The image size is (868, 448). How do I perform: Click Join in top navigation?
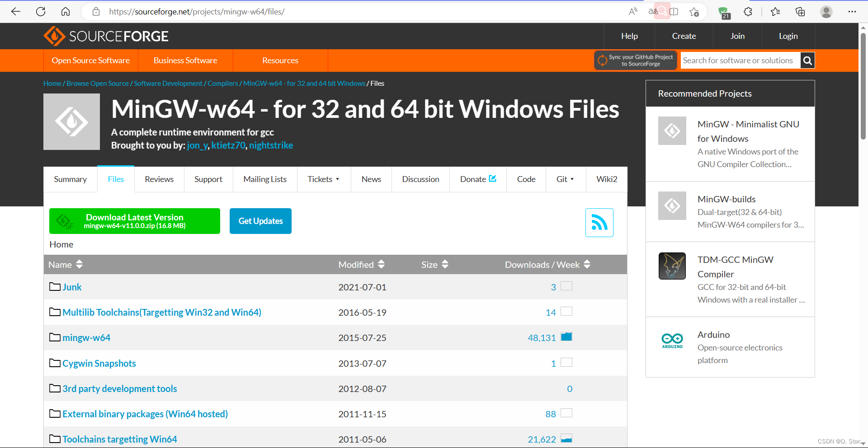click(x=737, y=36)
